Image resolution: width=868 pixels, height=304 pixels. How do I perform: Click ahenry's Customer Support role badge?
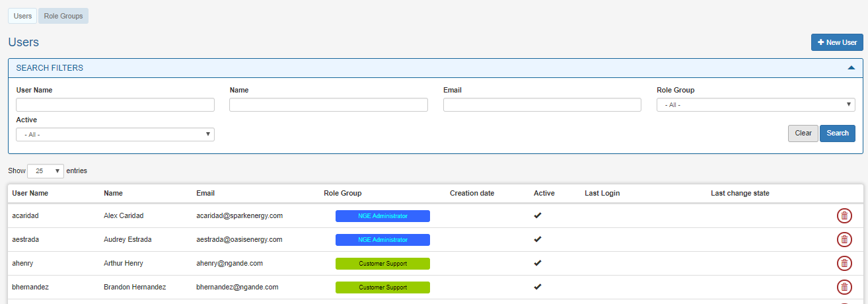(x=382, y=264)
